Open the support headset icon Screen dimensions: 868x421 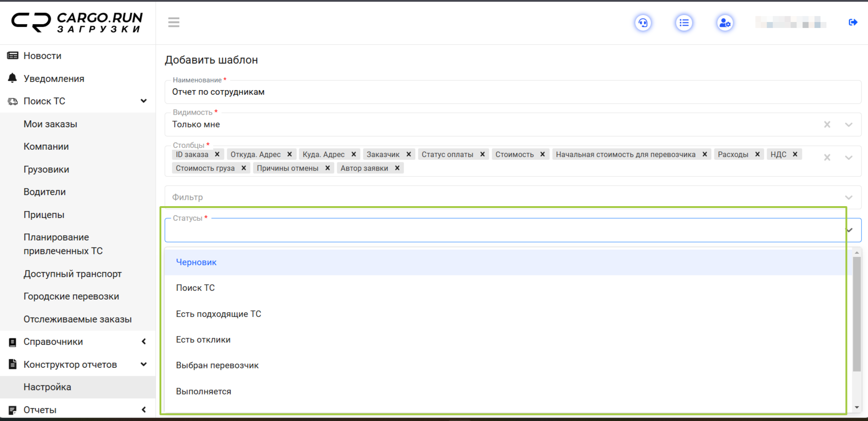643,22
